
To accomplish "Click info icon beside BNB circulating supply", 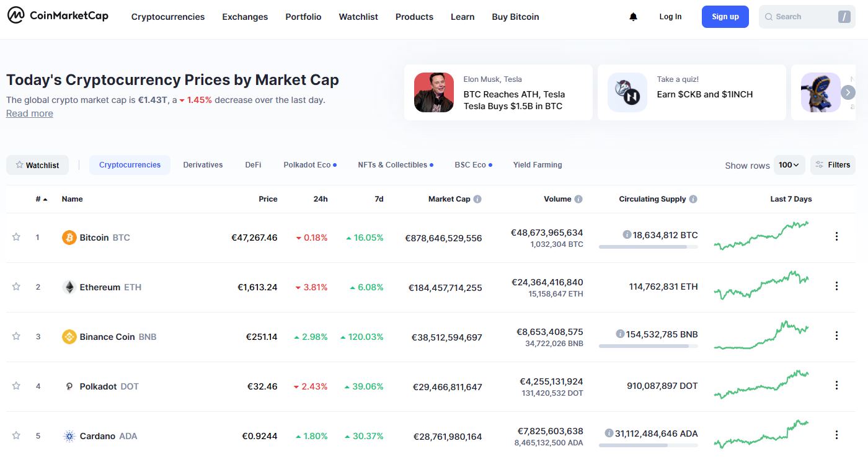I will pyautogui.click(x=620, y=334).
